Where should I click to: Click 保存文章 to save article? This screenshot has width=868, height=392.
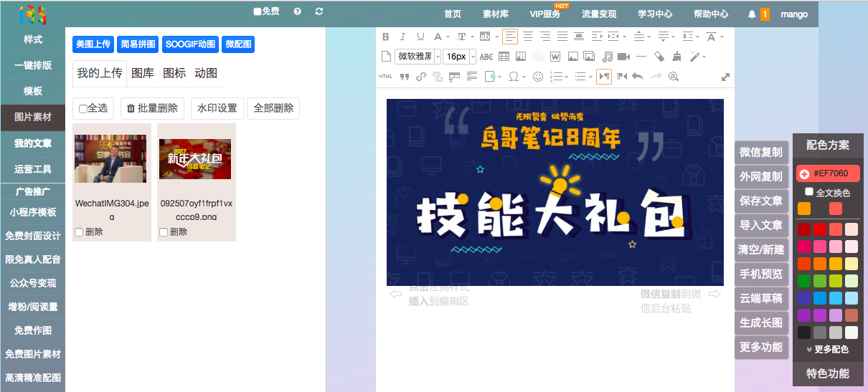(x=761, y=201)
